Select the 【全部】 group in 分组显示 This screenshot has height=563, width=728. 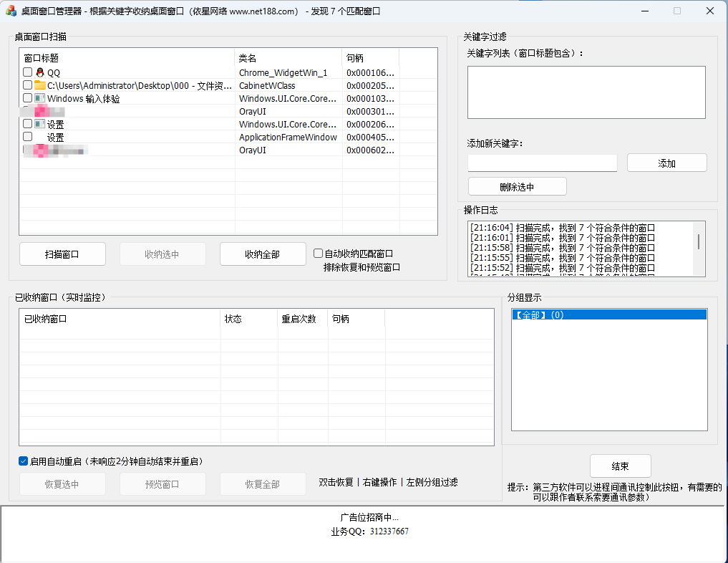click(609, 315)
